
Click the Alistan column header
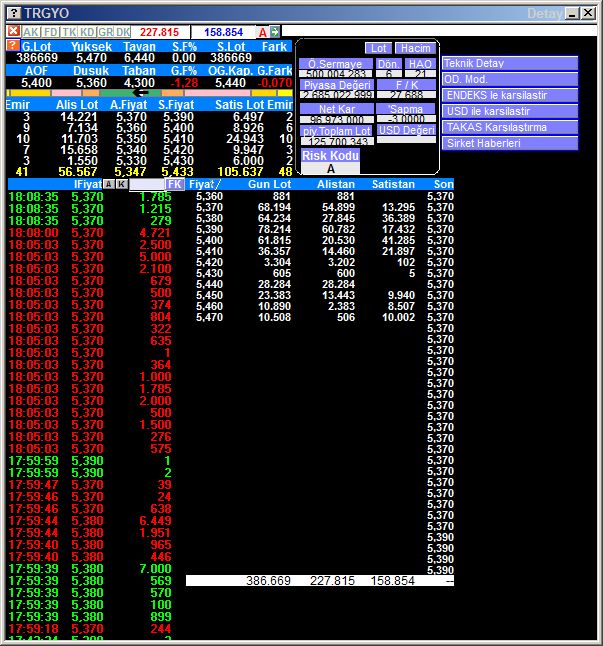click(336, 184)
